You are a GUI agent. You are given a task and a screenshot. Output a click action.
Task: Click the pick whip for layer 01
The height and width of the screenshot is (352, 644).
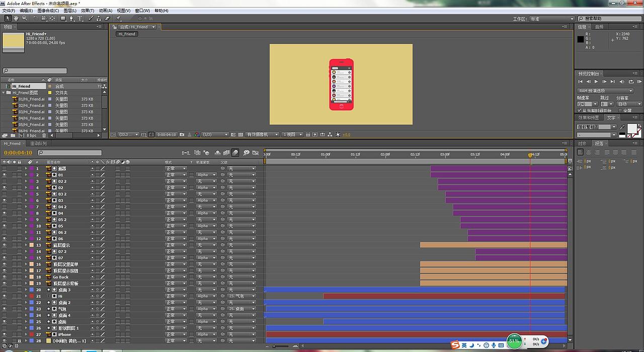223,175
